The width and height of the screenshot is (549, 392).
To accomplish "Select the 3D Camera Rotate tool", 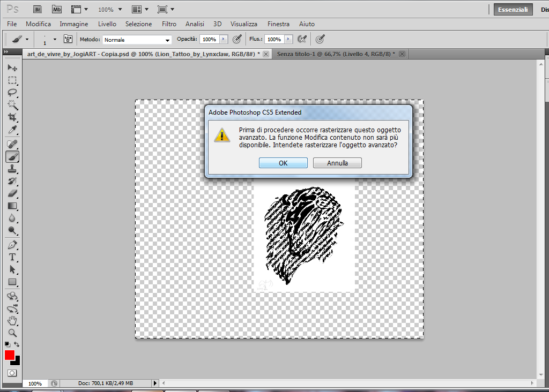I will point(12,309).
